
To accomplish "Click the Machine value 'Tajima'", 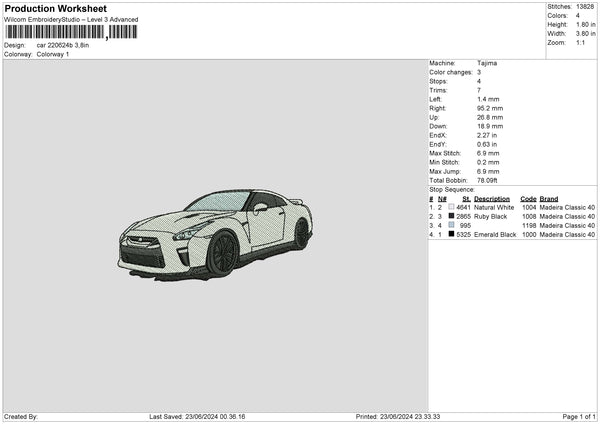I will tap(487, 63).
